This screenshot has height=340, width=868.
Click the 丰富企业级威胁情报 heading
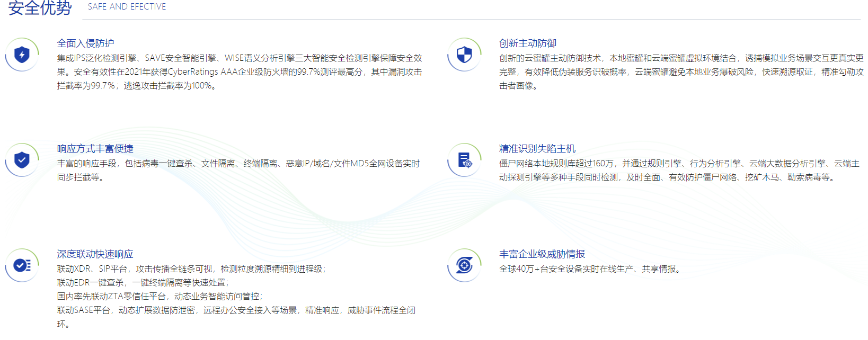coord(542,254)
